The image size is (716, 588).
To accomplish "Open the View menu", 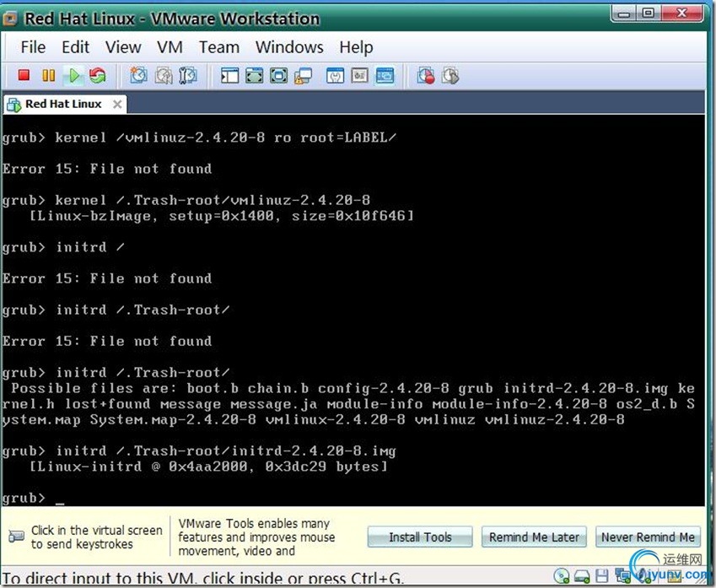I will [123, 47].
